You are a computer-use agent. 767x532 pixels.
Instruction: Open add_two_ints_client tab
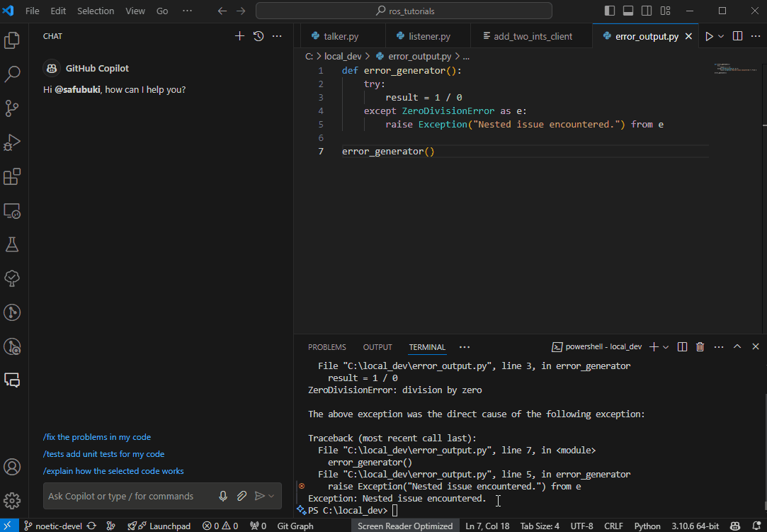532,36
